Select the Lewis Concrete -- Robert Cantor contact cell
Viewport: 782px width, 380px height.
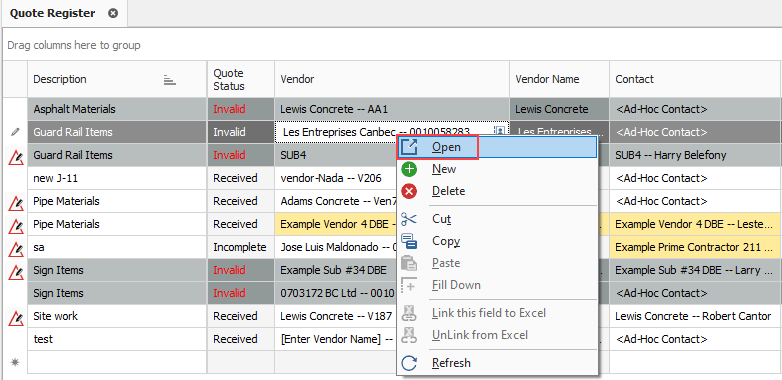pos(693,316)
